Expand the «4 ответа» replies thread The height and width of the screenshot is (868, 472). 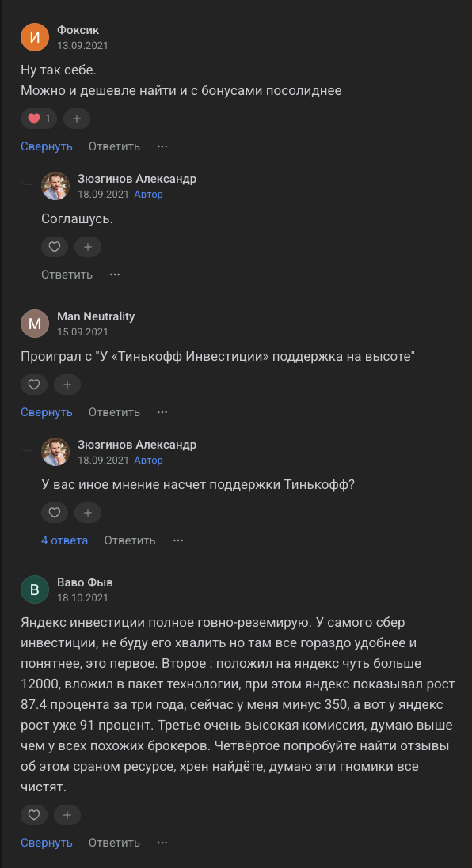[64, 540]
